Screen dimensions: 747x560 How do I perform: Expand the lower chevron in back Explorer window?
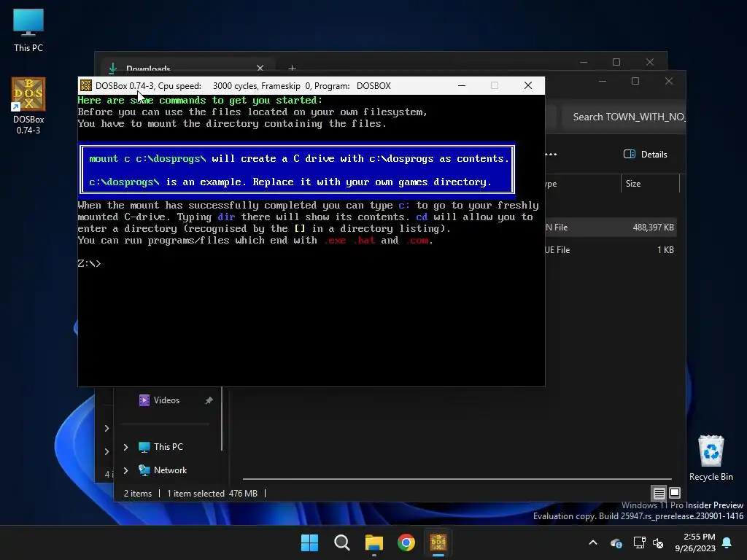point(107,451)
